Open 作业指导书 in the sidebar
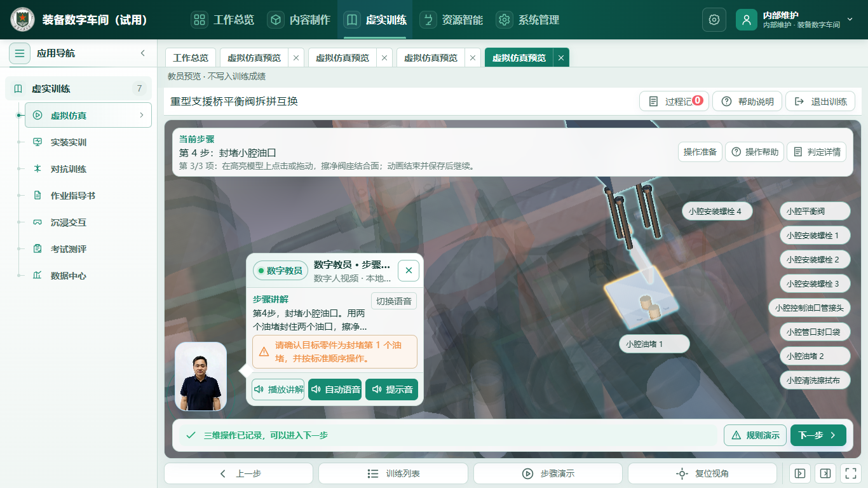Screen dimensions: 868x488 pyautogui.click(x=88, y=196)
